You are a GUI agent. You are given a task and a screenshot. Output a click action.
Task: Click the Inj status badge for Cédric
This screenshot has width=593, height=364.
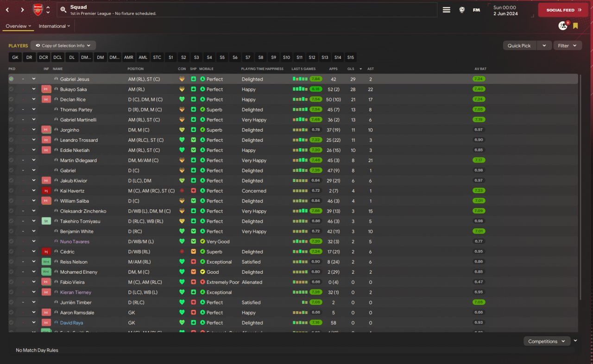[x=46, y=252]
